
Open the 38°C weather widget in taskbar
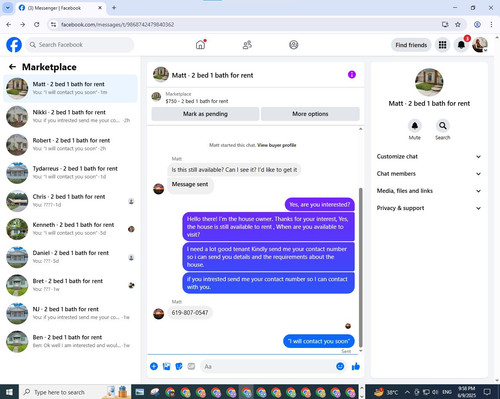click(386, 392)
